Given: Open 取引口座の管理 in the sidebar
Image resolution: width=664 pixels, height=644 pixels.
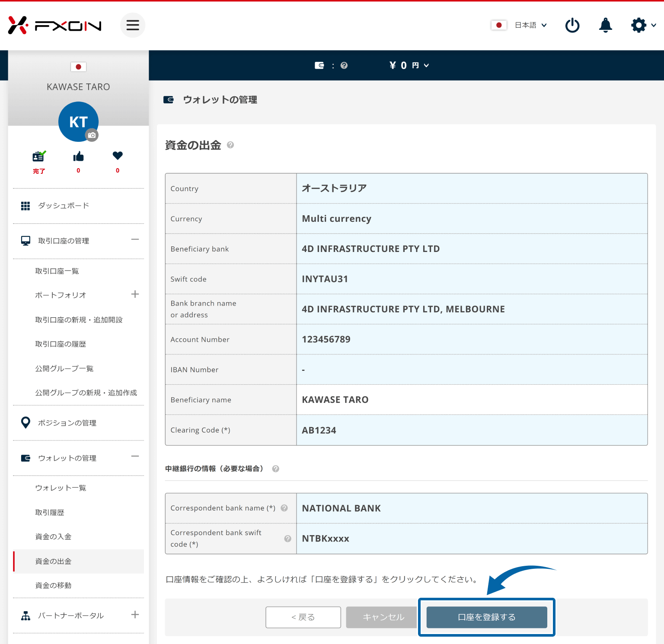Looking at the screenshot, I should pos(64,241).
